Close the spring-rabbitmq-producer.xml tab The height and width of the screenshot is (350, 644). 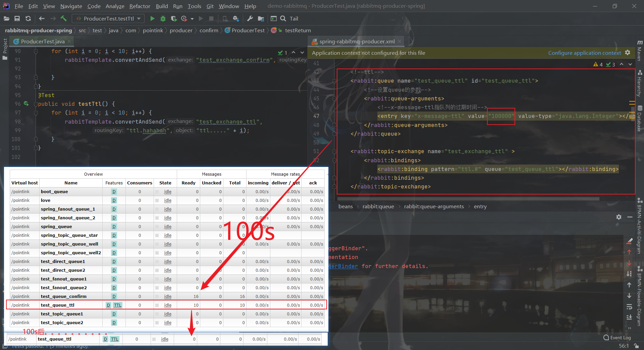coord(399,41)
